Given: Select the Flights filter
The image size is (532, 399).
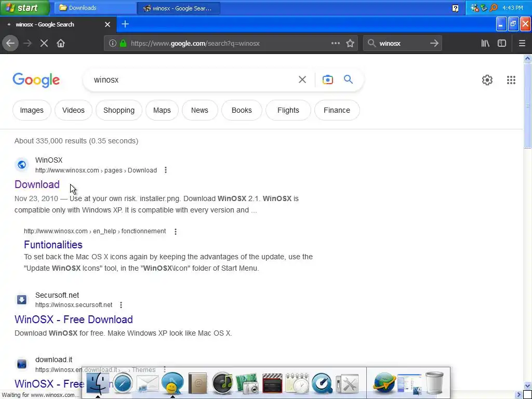Looking at the screenshot, I should (x=288, y=110).
